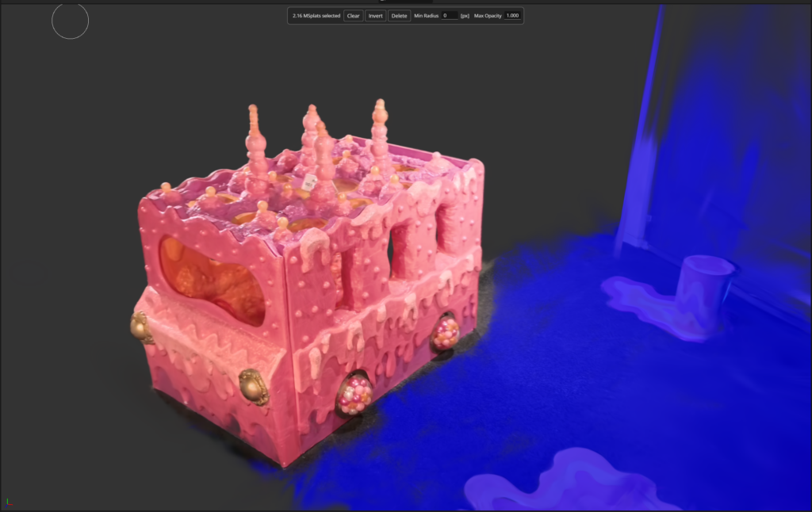Focus the Max Opacity value field

(x=513, y=16)
